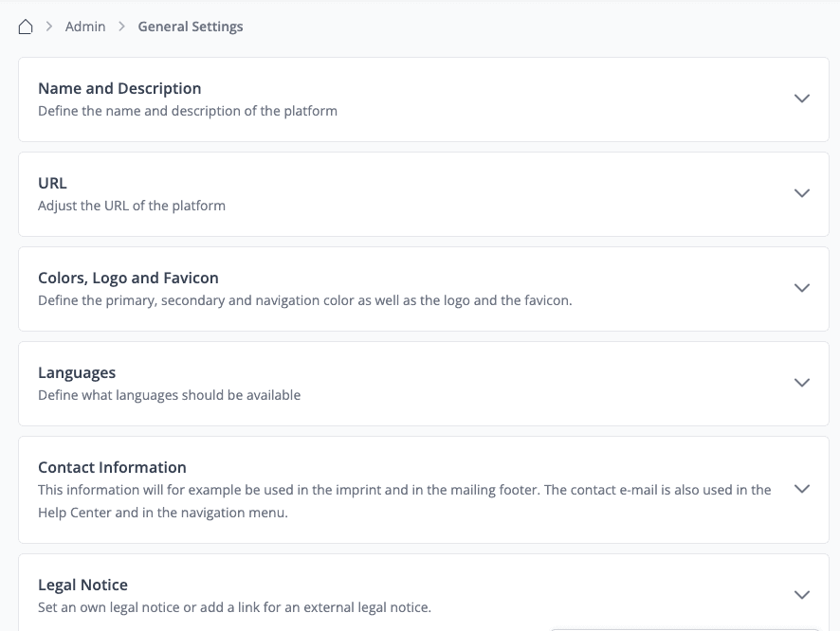This screenshot has width=840, height=631.
Task: Click the Contact Information chevron icon
Action: pyautogui.click(x=802, y=489)
